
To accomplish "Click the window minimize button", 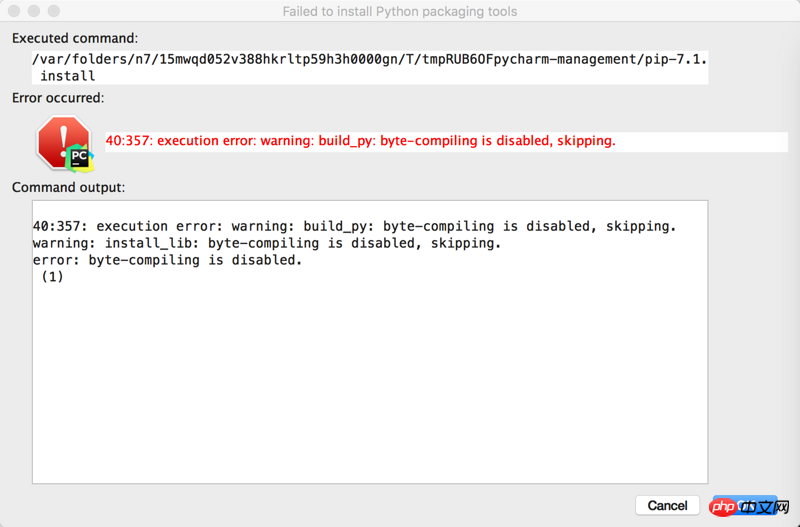I will [x=33, y=12].
